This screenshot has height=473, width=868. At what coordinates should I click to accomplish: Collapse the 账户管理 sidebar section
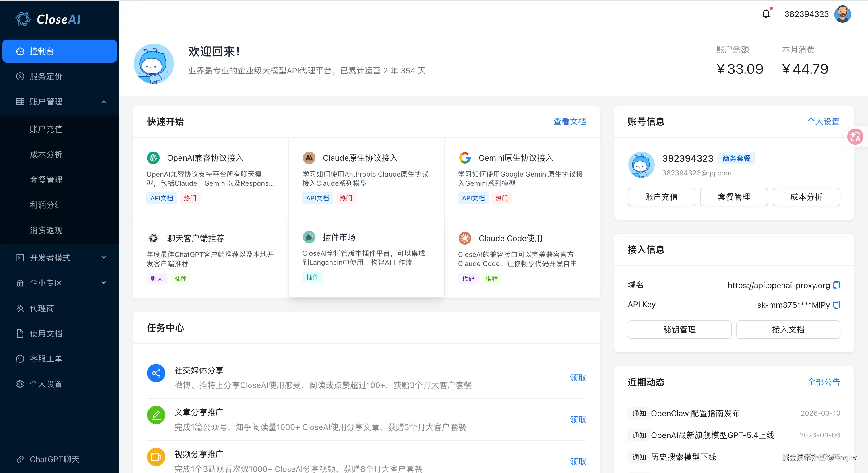(104, 102)
